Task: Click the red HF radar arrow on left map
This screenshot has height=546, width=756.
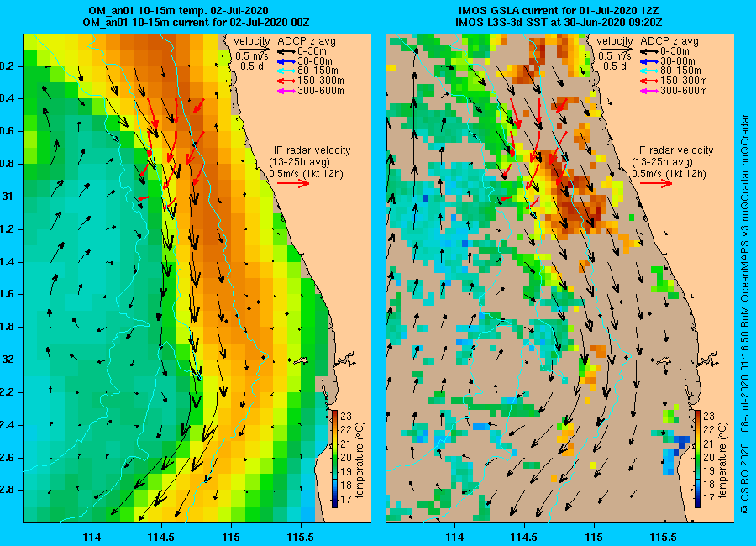Action: point(294,183)
